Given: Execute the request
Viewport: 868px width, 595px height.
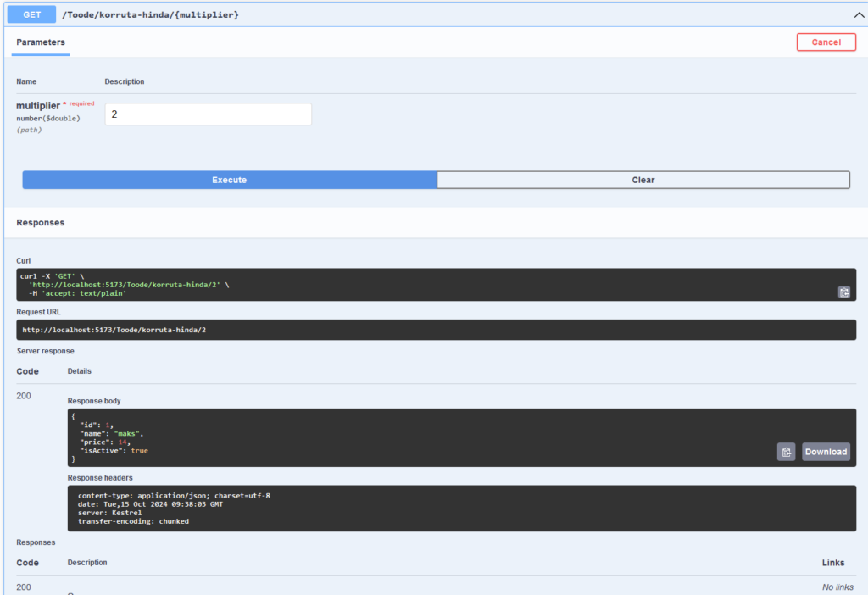Looking at the screenshot, I should (x=229, y=180).
